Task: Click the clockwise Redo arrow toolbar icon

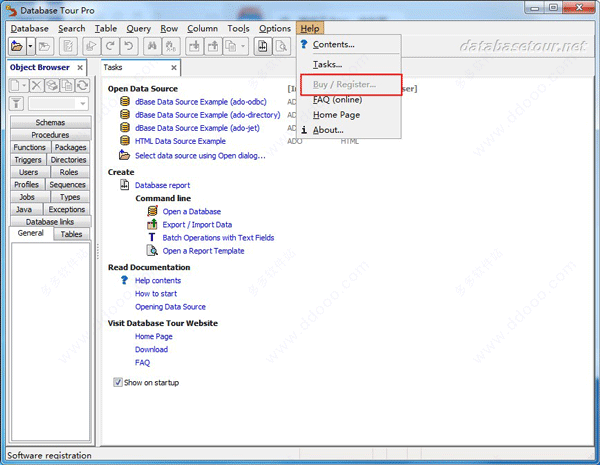Action: click(x=110, y=46)
